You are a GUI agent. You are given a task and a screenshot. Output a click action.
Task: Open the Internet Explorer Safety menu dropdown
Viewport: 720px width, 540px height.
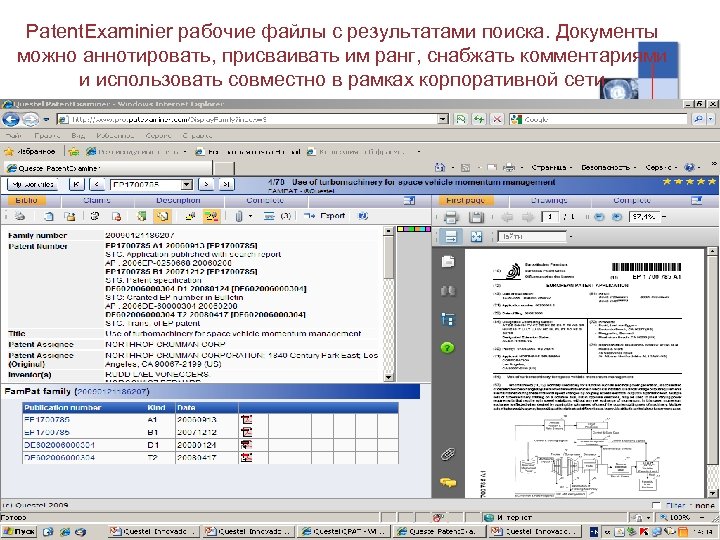608,168
